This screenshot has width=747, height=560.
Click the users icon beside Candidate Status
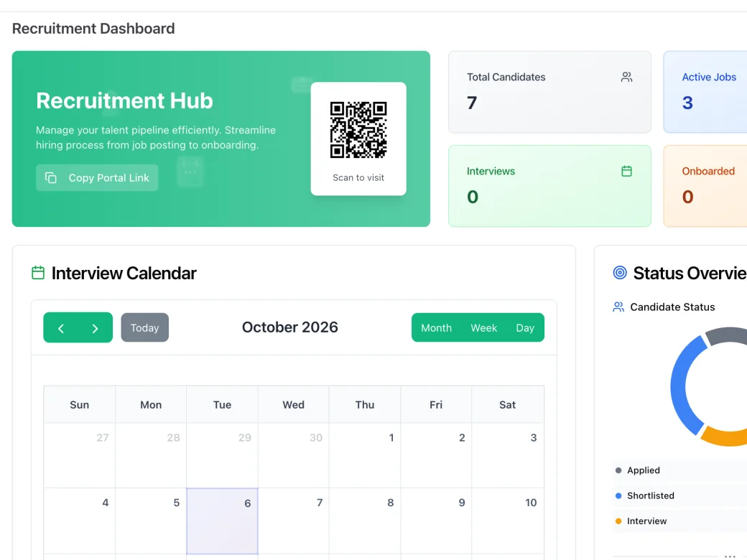click(x=618, y=307)
